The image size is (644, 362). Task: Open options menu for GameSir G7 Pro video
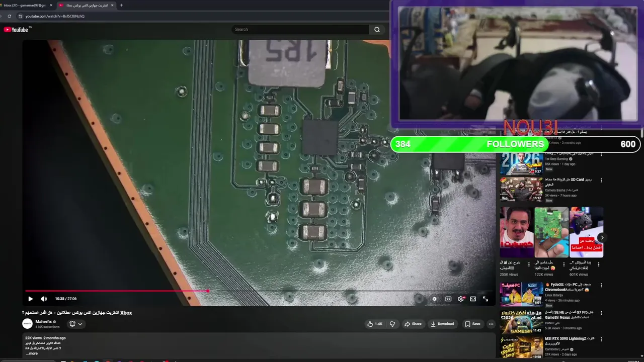coord(601,313)
